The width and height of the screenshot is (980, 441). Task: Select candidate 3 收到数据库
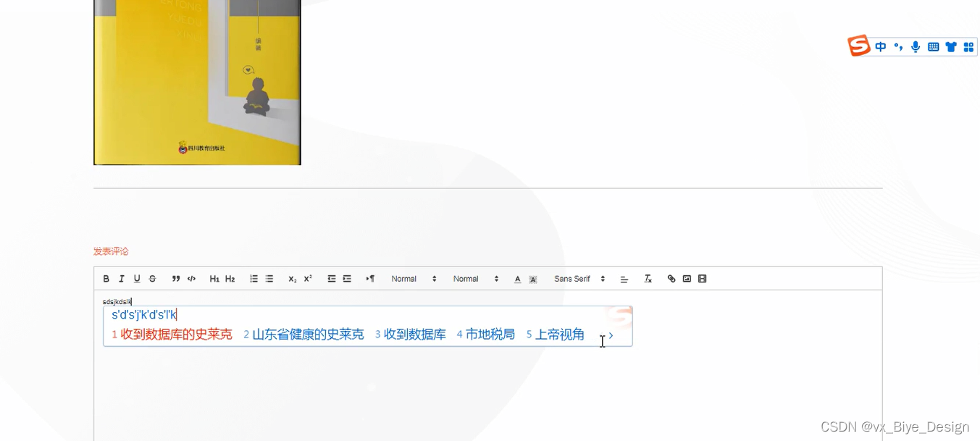[411, 335]
